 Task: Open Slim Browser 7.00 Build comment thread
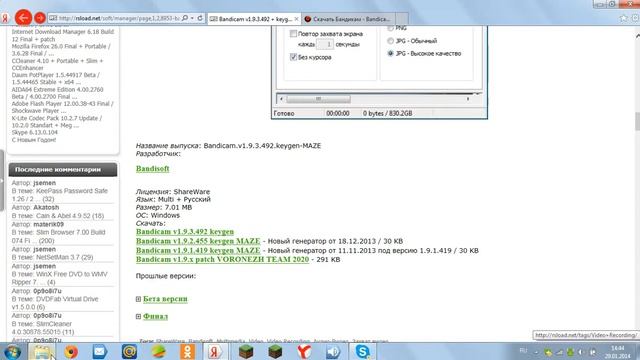pyautogui.click(x=58, y=236)
